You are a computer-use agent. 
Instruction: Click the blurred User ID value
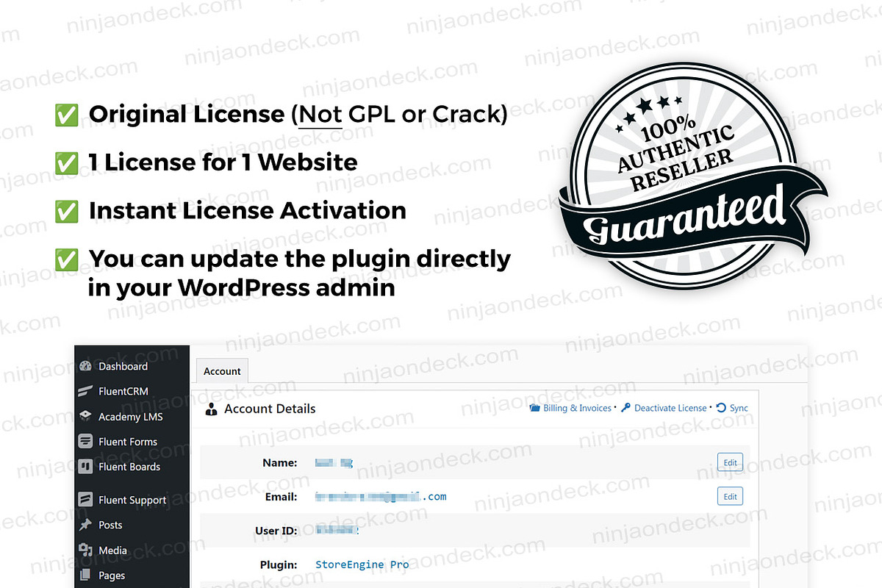(x=337, y=530)
